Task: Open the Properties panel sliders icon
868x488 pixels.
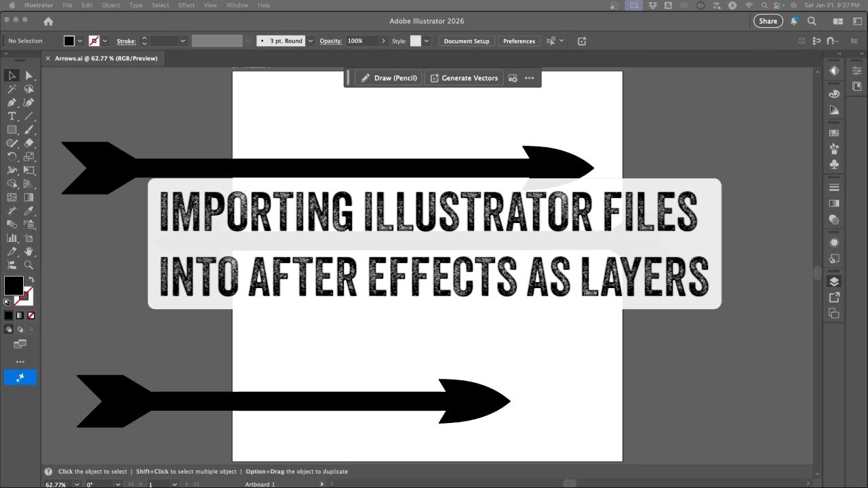Action: pyautogui.click(x=857, y=70)
